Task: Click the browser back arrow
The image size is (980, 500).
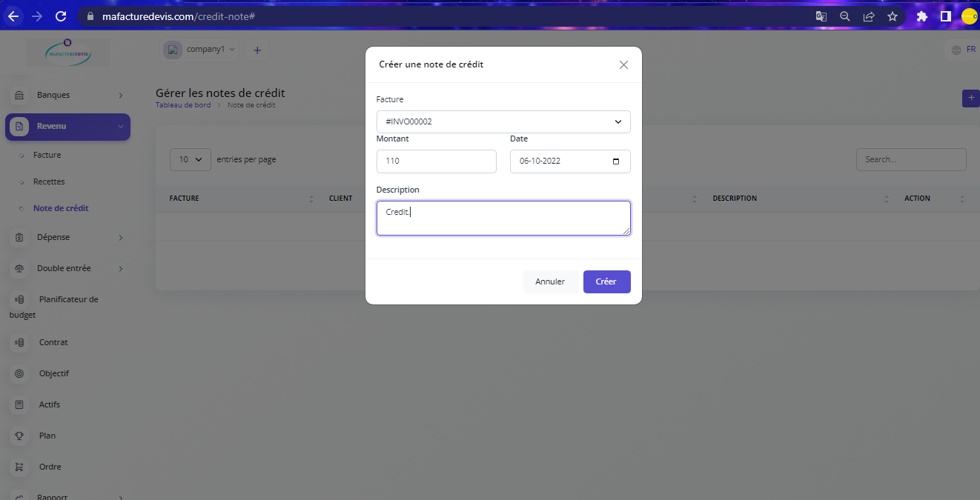Action: [x=13, y=16]
